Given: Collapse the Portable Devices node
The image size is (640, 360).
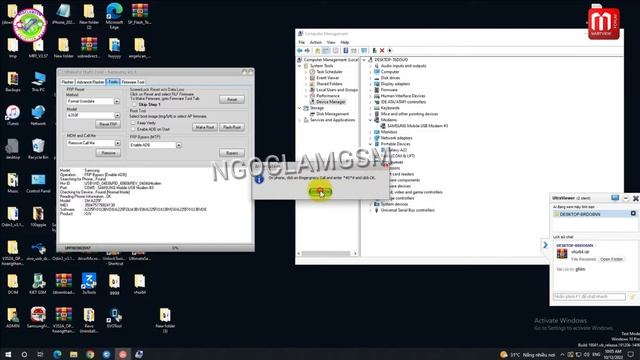Looking at the screenshot, I should pos(371,144).
